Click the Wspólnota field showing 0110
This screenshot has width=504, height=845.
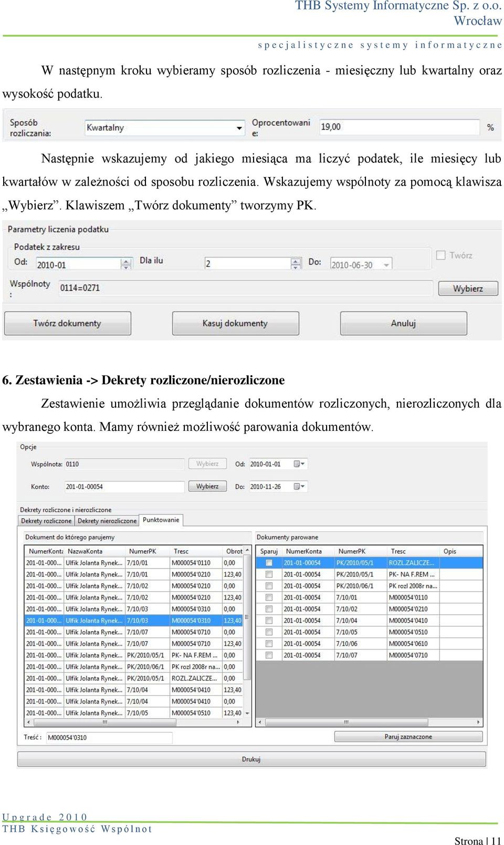click(x=124, y=464)
